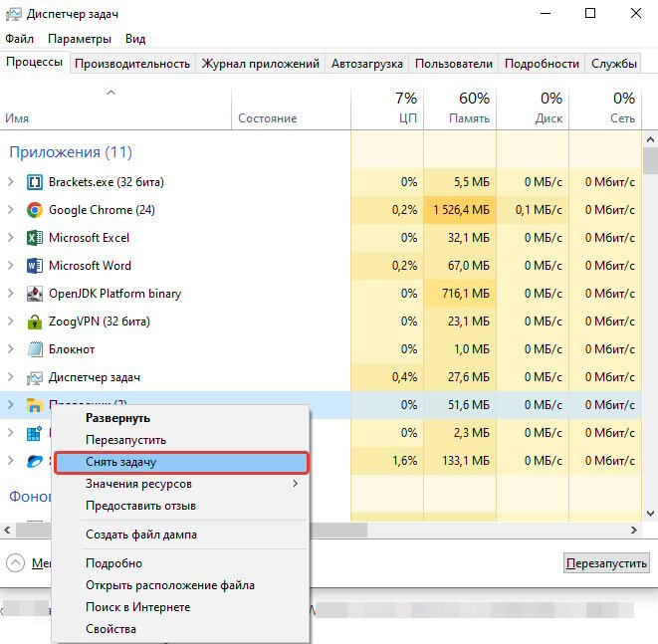Click Chrome memory value 1 526,4 МБ
Viewport: 658px width, 644px height.
point(461,210)
